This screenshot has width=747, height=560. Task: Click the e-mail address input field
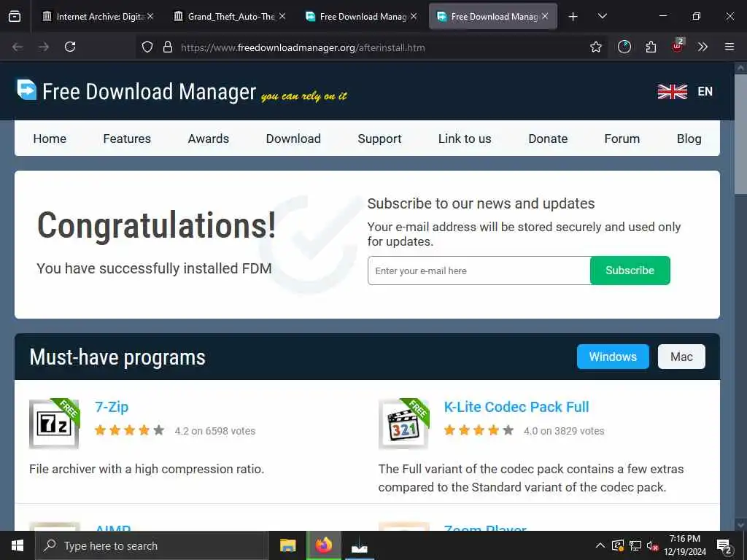tap(479, 271)
